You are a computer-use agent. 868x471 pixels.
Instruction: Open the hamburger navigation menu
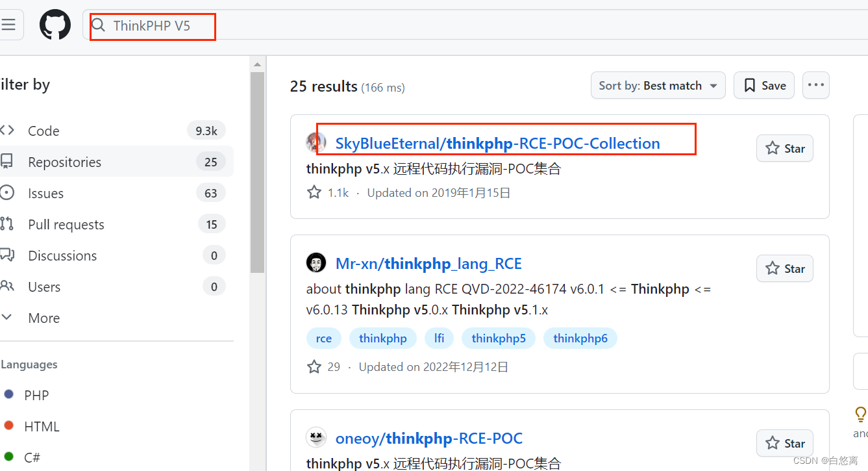coord(9,25)
